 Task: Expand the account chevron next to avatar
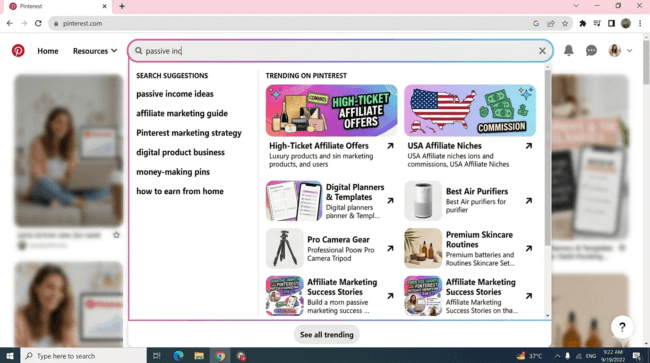coord(630,51)
